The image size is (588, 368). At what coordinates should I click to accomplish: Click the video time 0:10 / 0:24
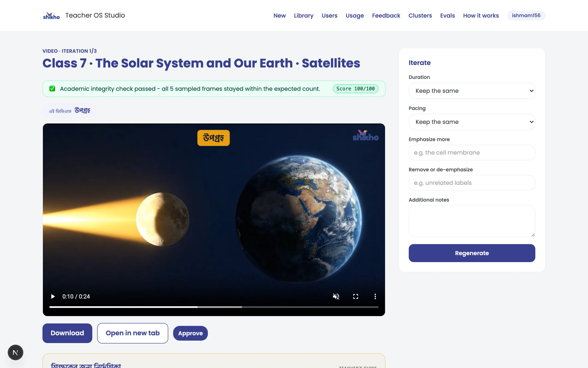76,296
